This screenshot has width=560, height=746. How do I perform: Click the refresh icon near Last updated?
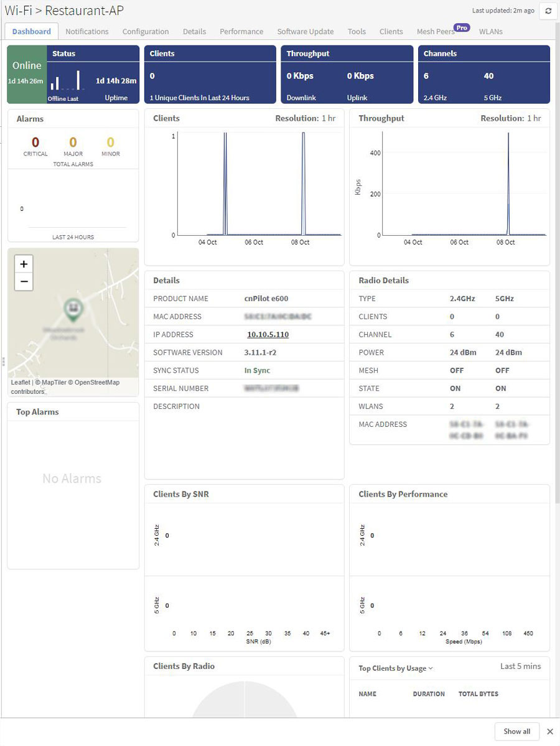(548, 11)
